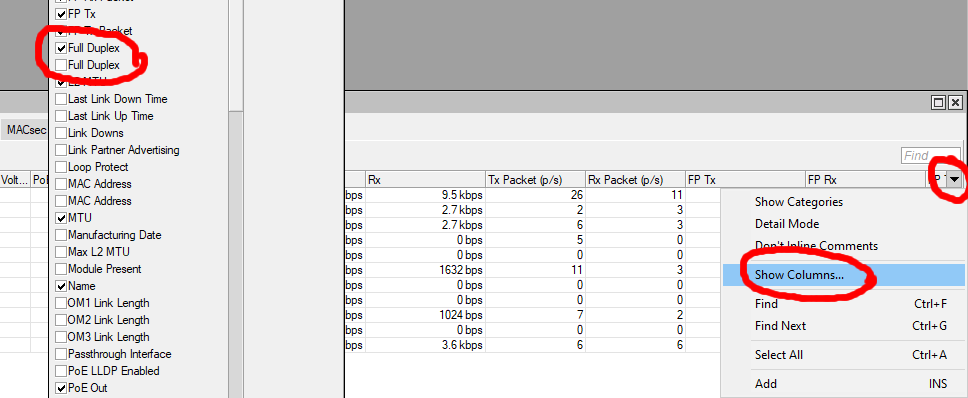968x398 pixels.
Task: Uncheck the Name column checkbox
Action: pos(60,286)
